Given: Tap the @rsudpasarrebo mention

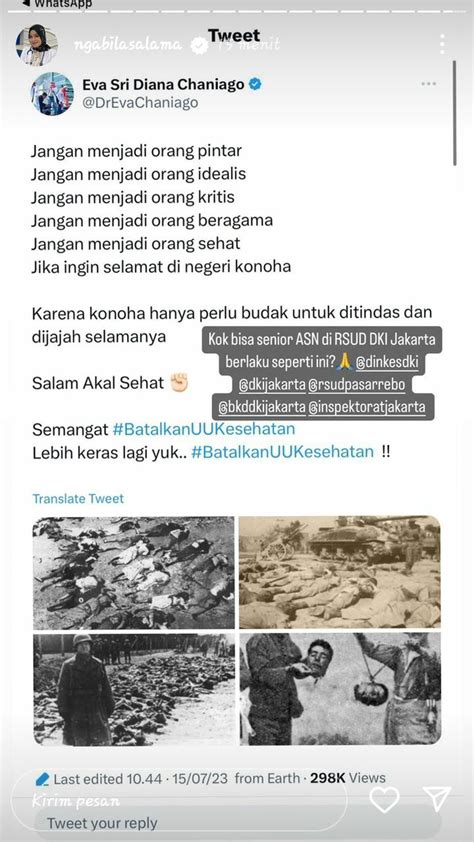Looking at the screenshot, I should coord(357,385).
